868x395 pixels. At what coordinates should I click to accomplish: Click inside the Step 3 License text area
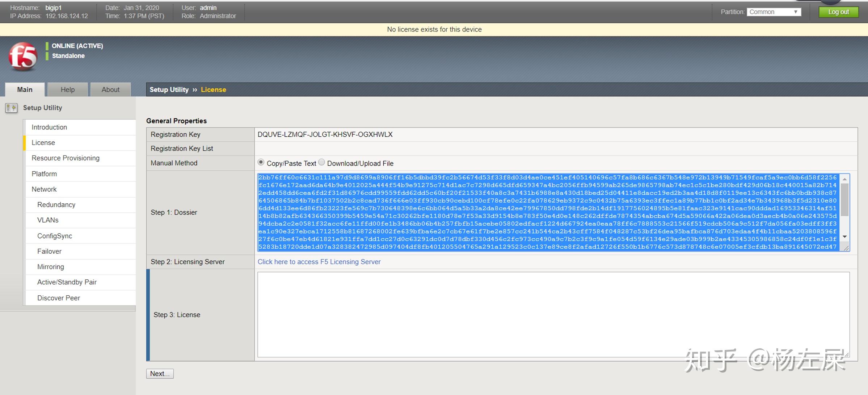click(553, 315)
